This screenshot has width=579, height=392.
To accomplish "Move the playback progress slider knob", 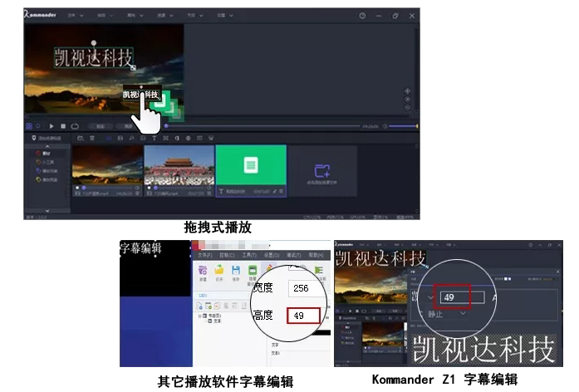I will (166, 126).
